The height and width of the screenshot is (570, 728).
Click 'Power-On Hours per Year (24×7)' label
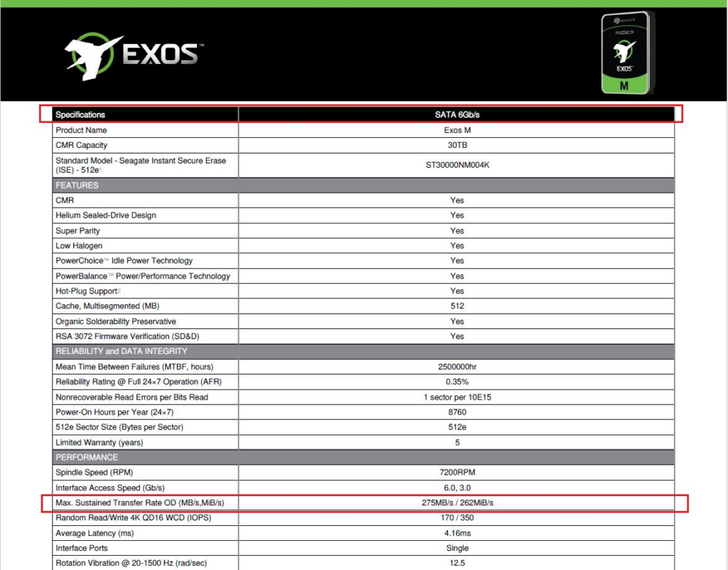pyautogui.click(x=114, y=412)
